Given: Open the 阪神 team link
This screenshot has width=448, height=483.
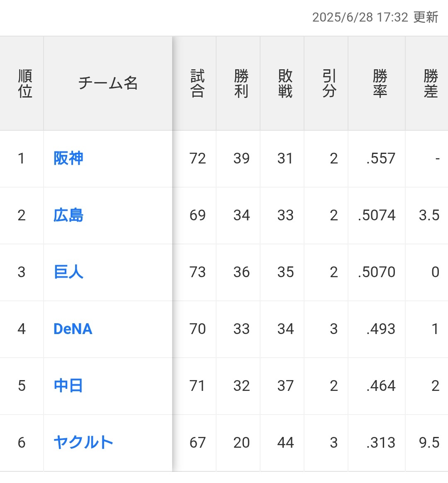Looking at the screenshot, I should [68, 159].
